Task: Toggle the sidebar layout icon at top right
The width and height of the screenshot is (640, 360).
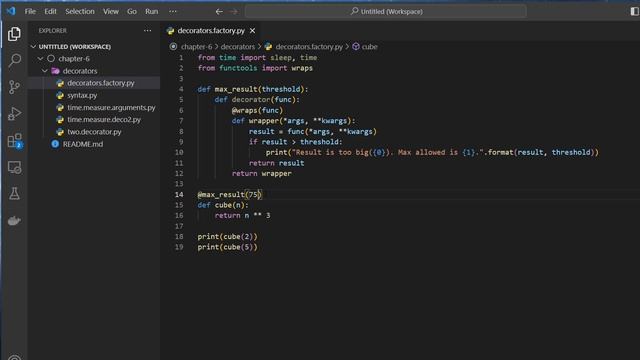Action: (634, 11)
